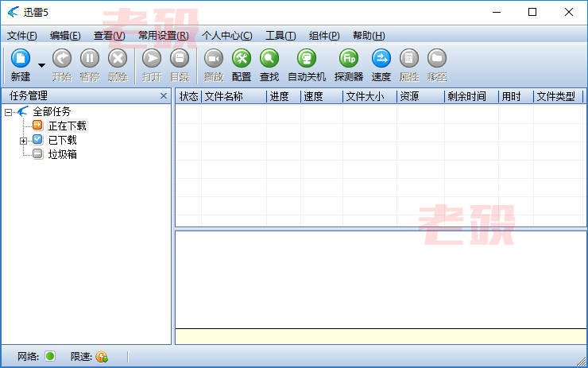Select 已下载 in the task tree
The height and width of the screenshot is (368, 588).
63,141
